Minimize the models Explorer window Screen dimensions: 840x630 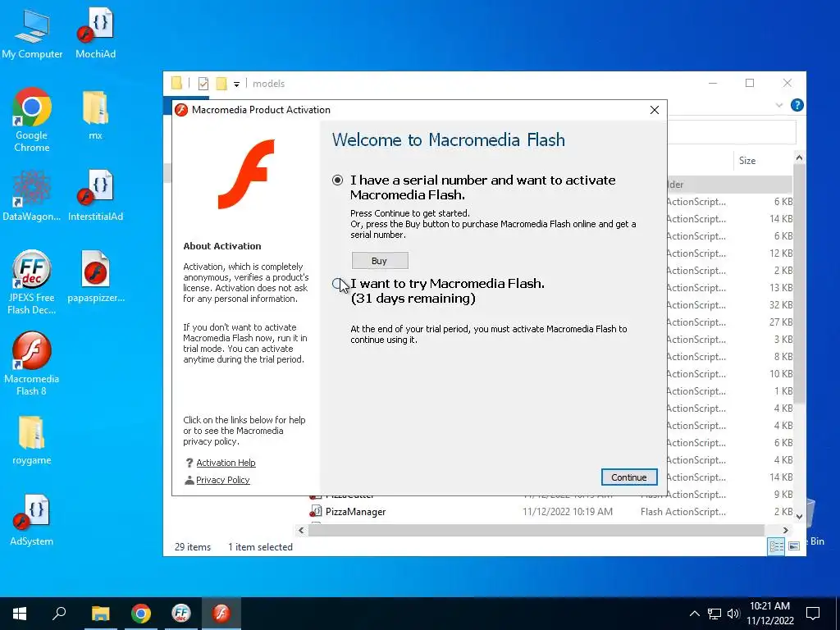tap(713, 83)
